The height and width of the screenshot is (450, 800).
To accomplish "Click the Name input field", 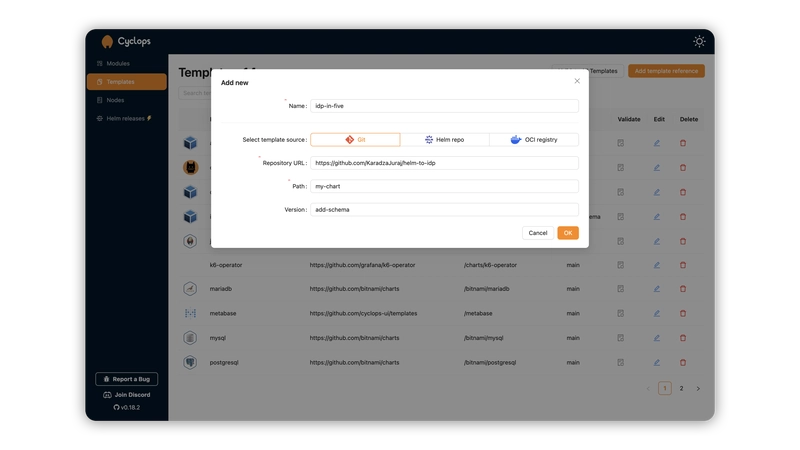I will point(444,106).
